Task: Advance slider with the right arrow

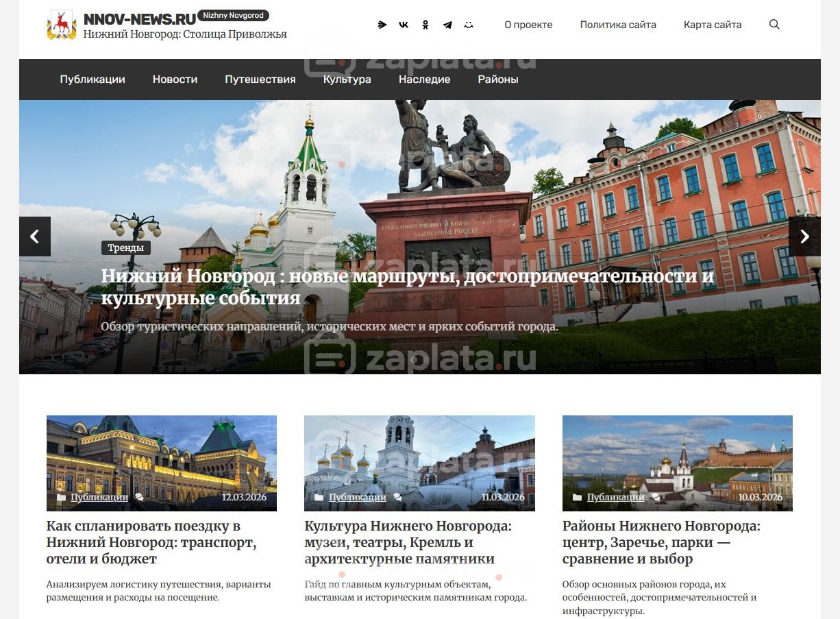Action: click(x=804, y=236)
